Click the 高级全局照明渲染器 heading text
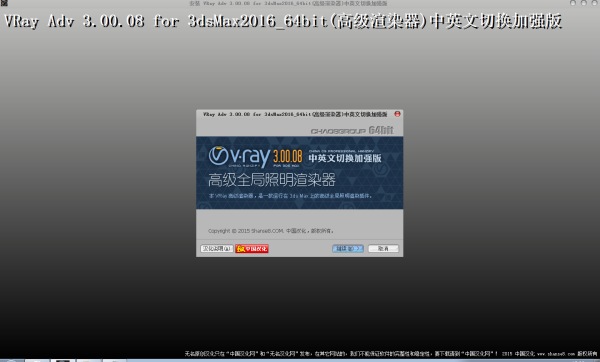 [272, 180]
